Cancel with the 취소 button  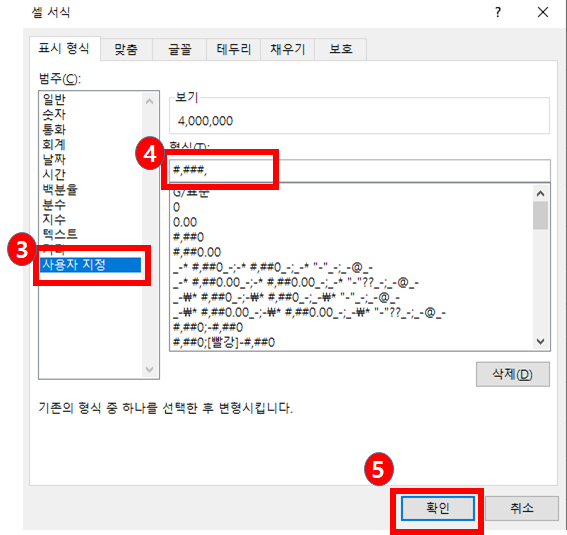(x=522, y=508)
